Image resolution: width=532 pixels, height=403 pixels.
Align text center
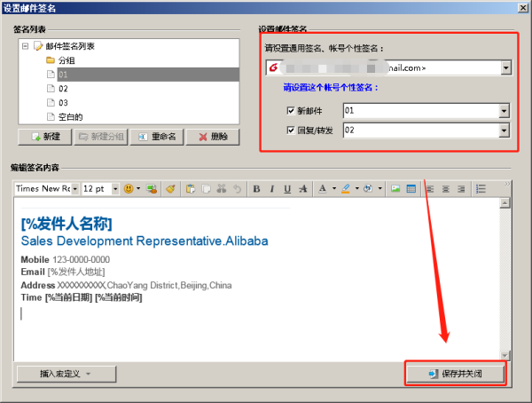(x=446, y=188)
